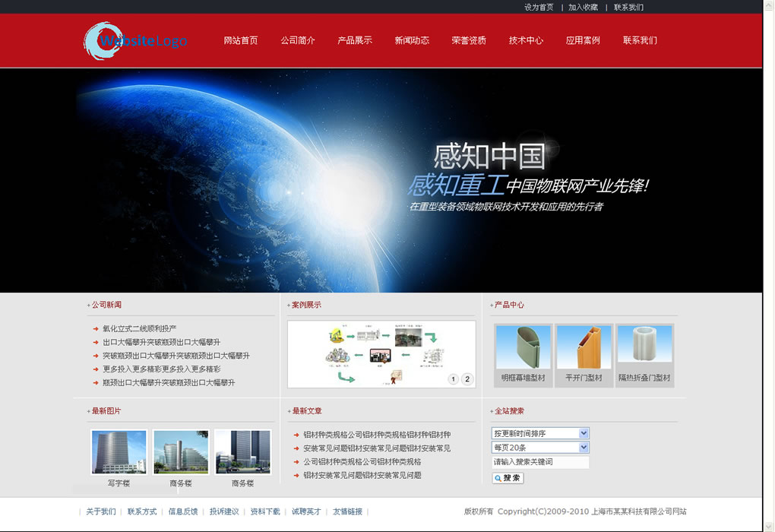Open the 网站首页 menu item
This screenshot has height=532, width=775.
pyautogui.click(x=241, y=40)
